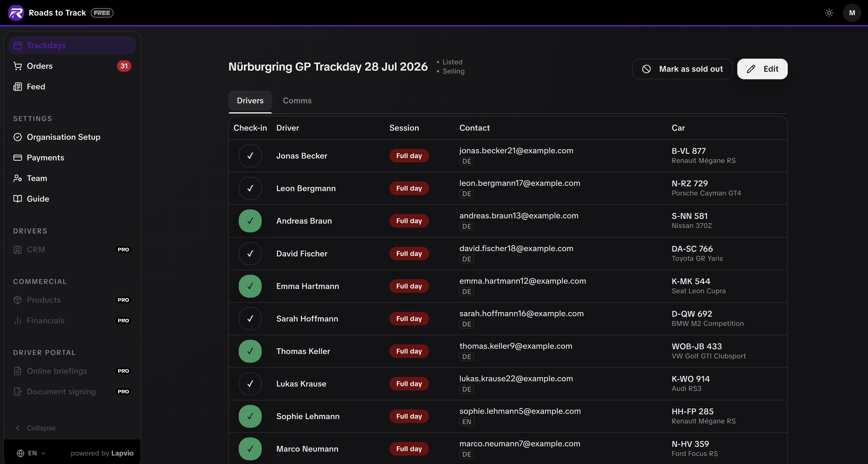Uncheck check-in for Marco Neumann

coord(250,449)
